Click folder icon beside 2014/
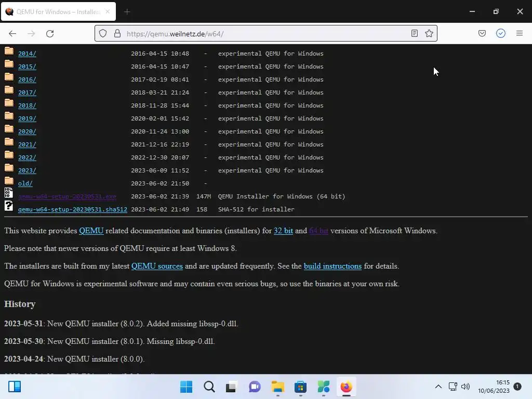This screenshot has height=399, width=532. [9, 51]
